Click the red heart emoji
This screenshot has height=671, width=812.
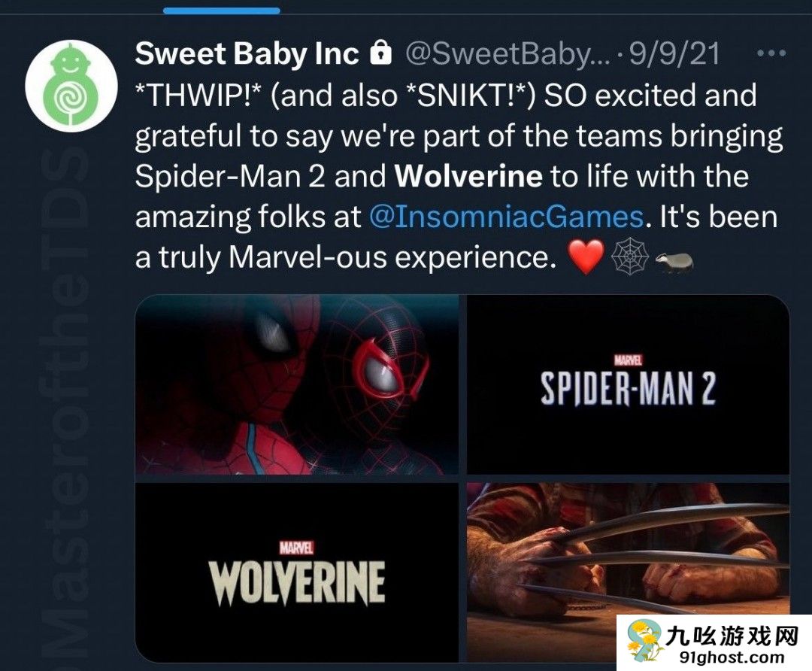[587, 258]
